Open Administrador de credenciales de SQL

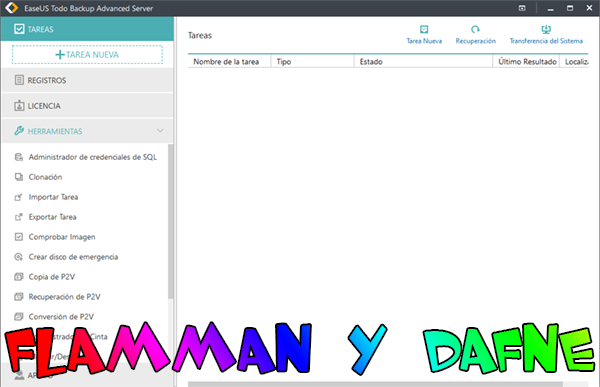point(93,157)
